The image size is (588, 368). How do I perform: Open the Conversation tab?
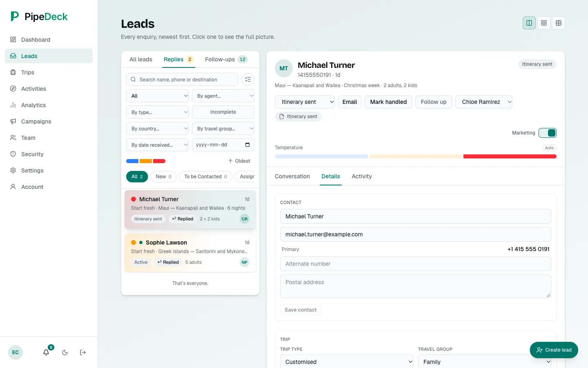click(292, 176)
